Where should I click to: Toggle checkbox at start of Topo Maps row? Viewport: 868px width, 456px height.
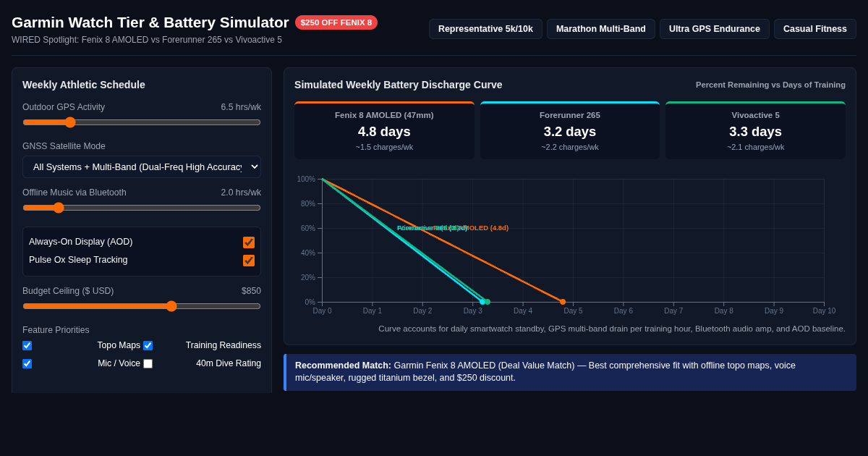pyautogui.click(x=27, y=345)
